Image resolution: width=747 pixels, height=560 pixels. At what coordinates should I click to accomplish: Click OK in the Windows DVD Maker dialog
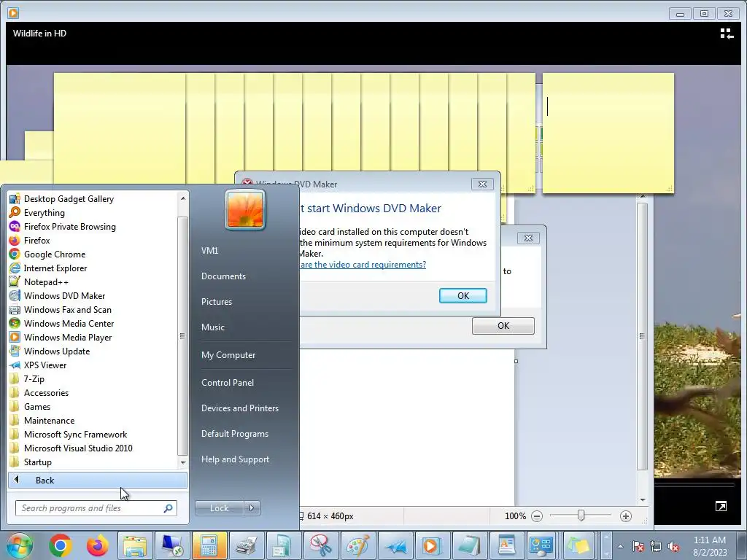click(463, 296)
